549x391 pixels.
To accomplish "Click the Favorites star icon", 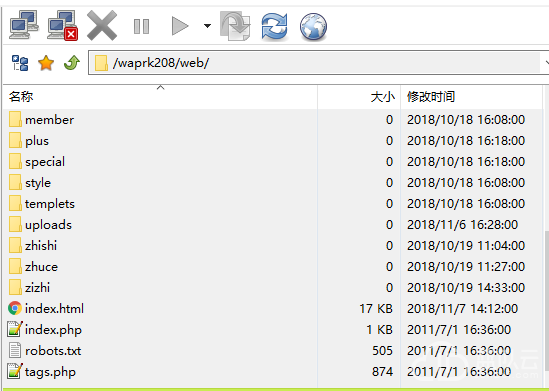I will [x=46, y=63].
